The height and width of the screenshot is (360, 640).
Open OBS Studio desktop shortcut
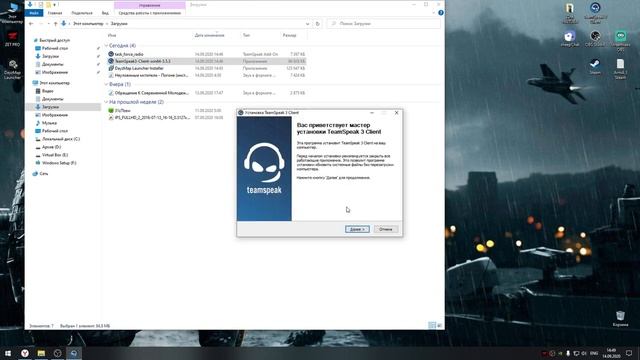click(x=595, y=39)
